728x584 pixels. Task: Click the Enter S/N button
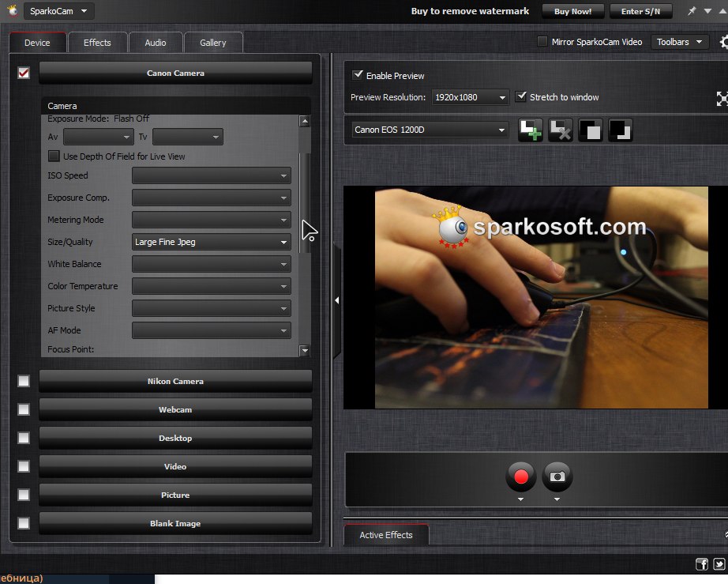coord(640,11)
